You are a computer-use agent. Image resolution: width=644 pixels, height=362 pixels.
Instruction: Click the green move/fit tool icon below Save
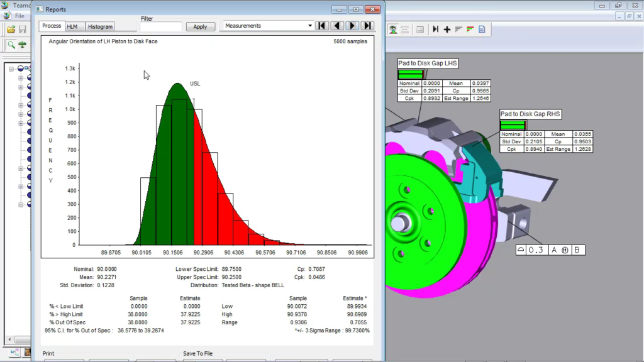pyautogui.click(x=22, y=44)
